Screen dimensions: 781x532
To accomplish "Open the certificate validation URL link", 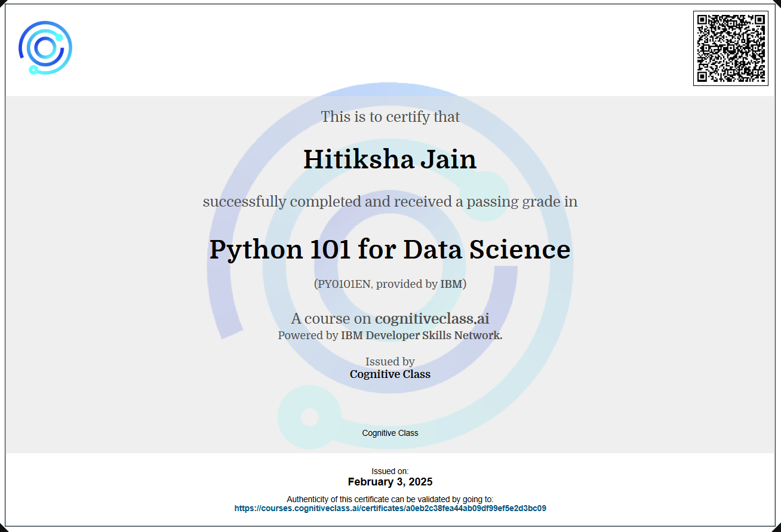I will (390, 509).
